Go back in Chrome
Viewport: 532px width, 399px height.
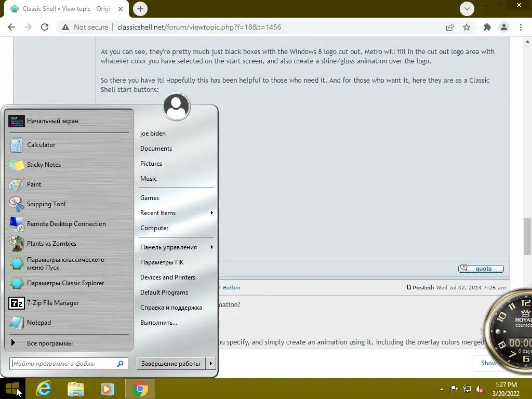click(11, 27)
